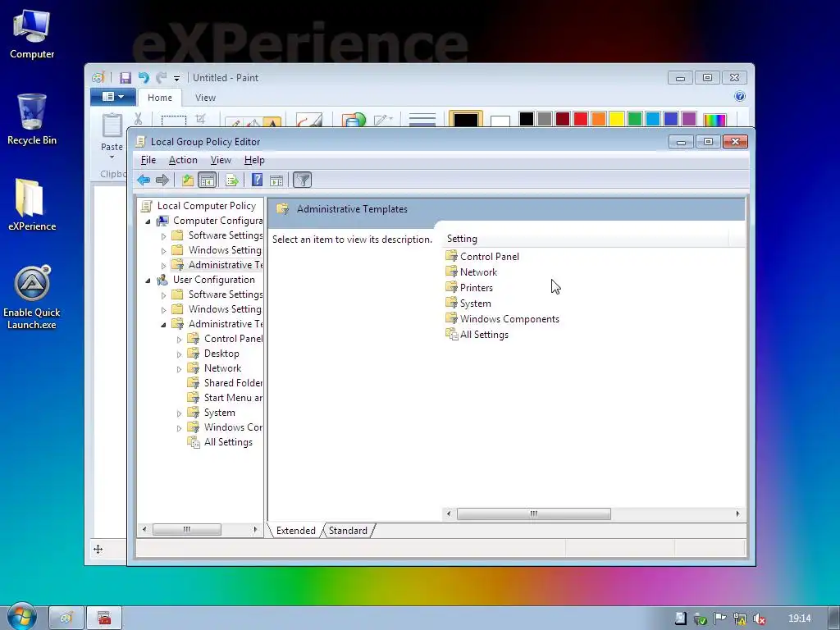Image resolution: width=840 pixels, height=630 pixels.
Task: Click right arrow of tree pane scrollbar
Action: [255, 529]
